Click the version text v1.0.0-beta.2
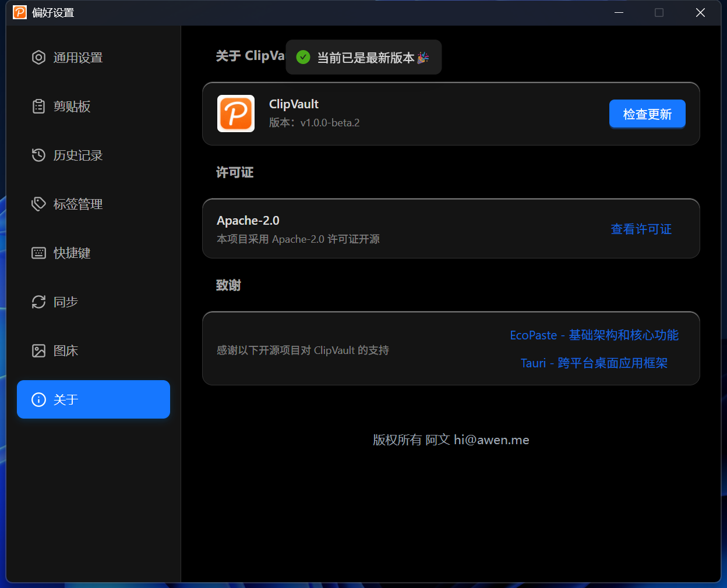This screenshot has width=727, height=588. 330,122
